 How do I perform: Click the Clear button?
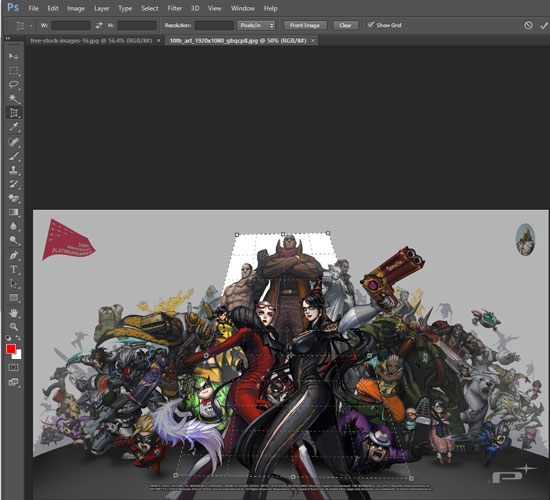pos(345,25)
